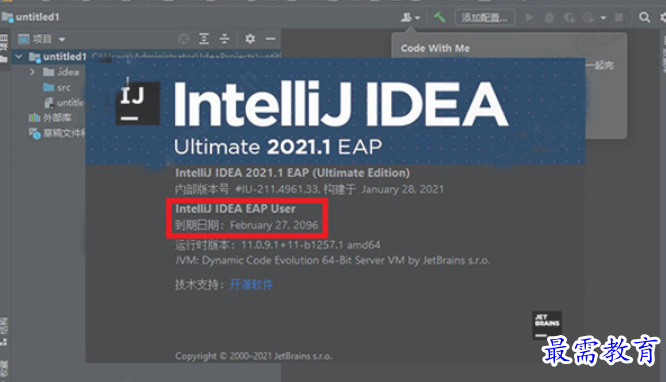Click the JVM Dynamic Code Evolution text
Screen dimensions: 666x382
(332, 260)
